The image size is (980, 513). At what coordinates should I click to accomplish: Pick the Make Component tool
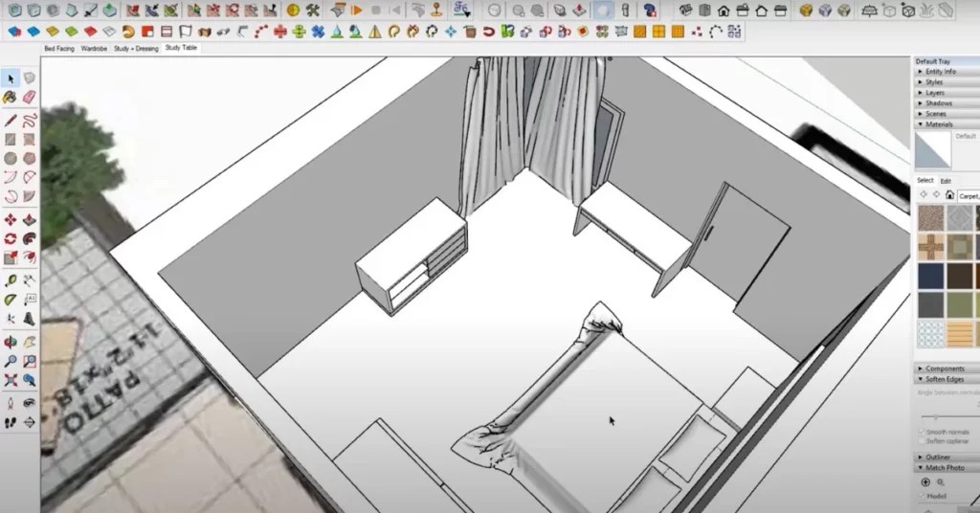[30, 78]
